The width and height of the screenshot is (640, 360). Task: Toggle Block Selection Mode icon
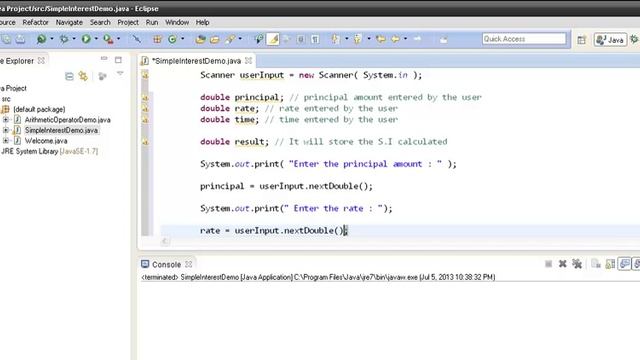pos(300,39)
